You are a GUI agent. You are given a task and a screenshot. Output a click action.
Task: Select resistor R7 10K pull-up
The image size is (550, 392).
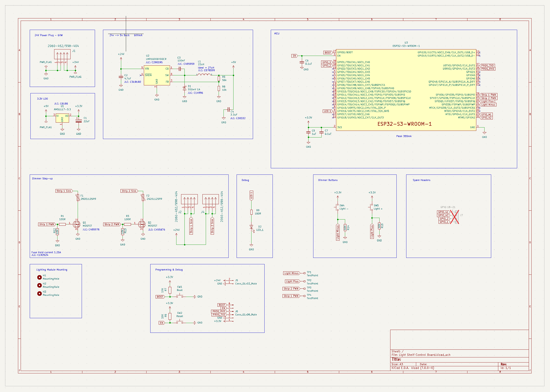coord(170,290)
